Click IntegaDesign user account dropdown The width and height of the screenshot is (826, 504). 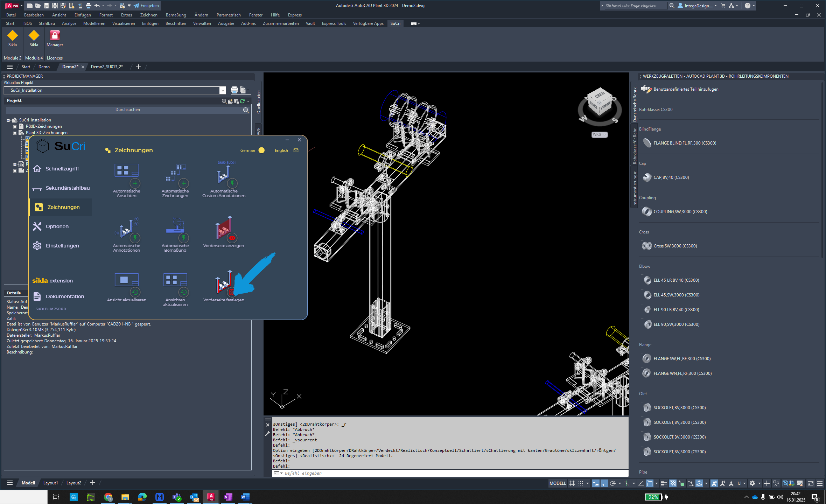click(x=697, y=6)
